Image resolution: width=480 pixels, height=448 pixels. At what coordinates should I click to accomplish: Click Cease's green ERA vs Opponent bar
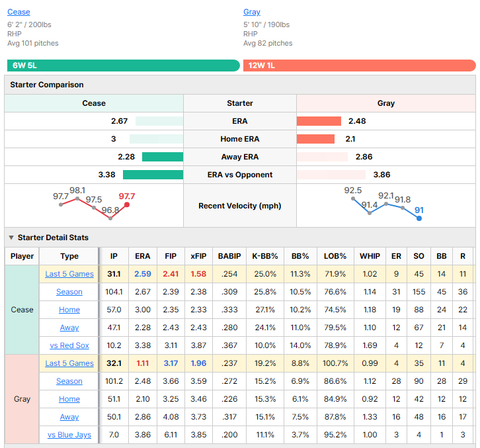(153, 175)
